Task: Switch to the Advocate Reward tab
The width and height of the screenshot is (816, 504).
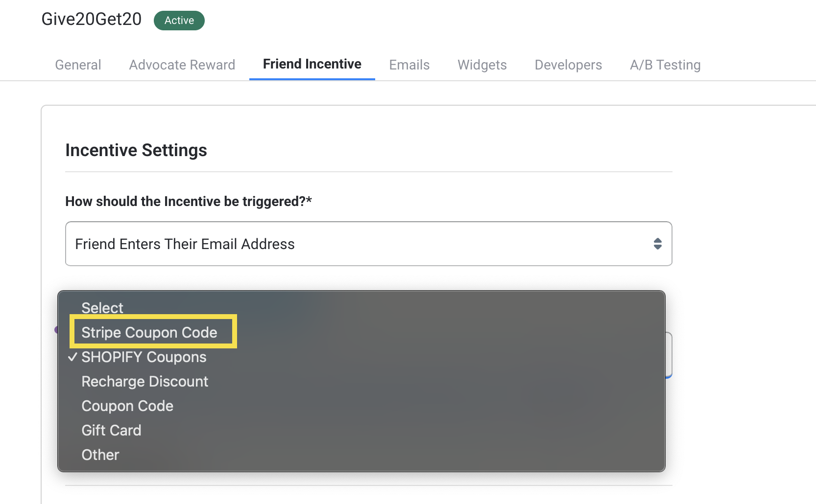Action: point(182,65)
